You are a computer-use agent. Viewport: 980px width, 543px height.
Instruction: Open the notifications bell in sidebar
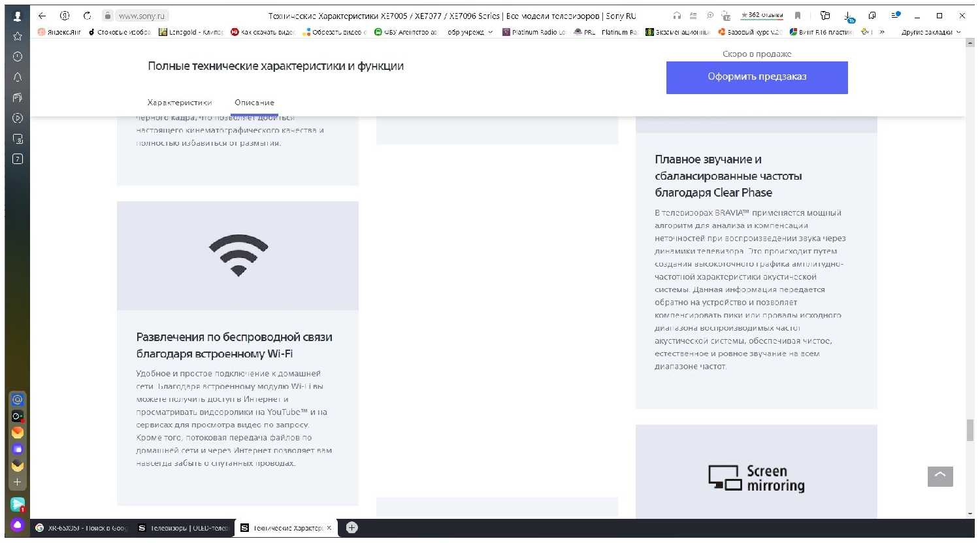(18, 77)
